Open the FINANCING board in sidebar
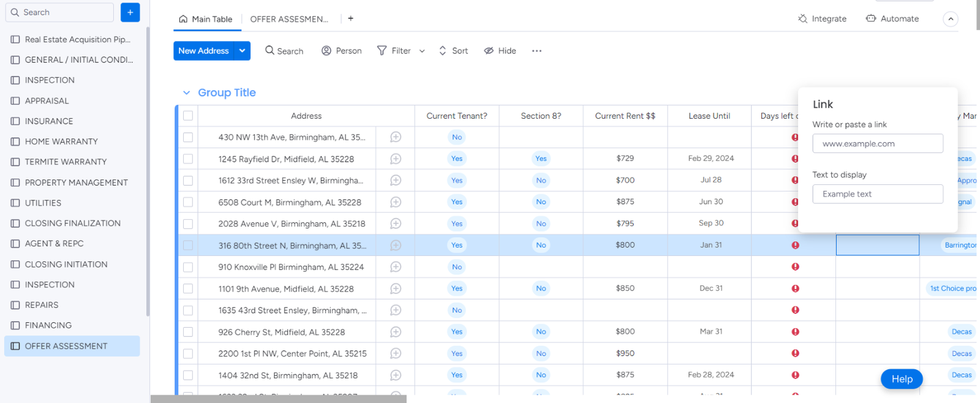 (x=48, y=325)
